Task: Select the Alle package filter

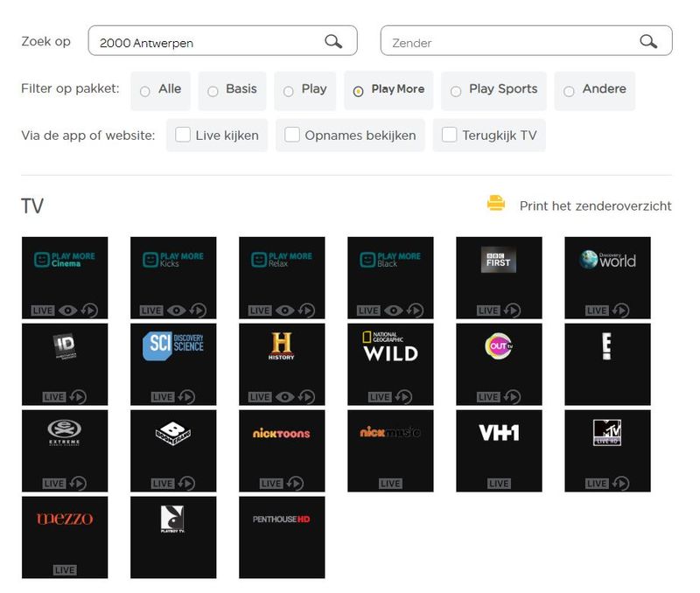Action: (145, 91)
